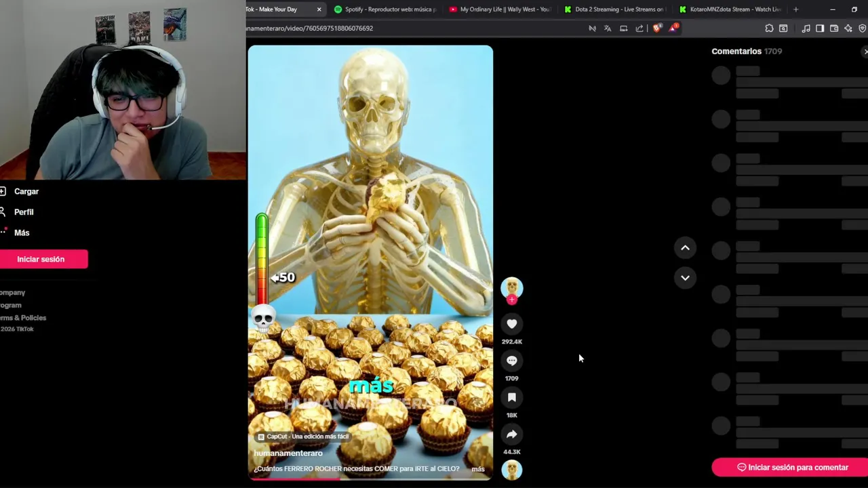Switch to KotaroMNZdota Stream tab
Screen dimensions: 868x488
(x=730, y=9)
